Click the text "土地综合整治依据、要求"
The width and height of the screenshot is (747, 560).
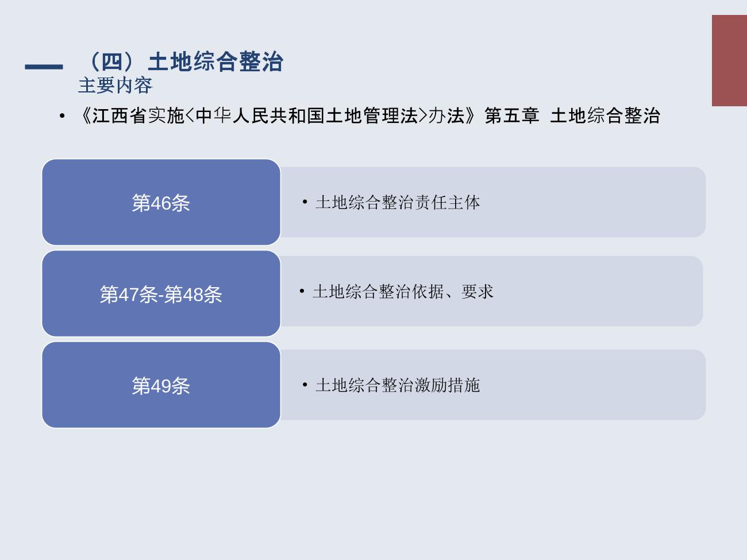tap(403, 292)
